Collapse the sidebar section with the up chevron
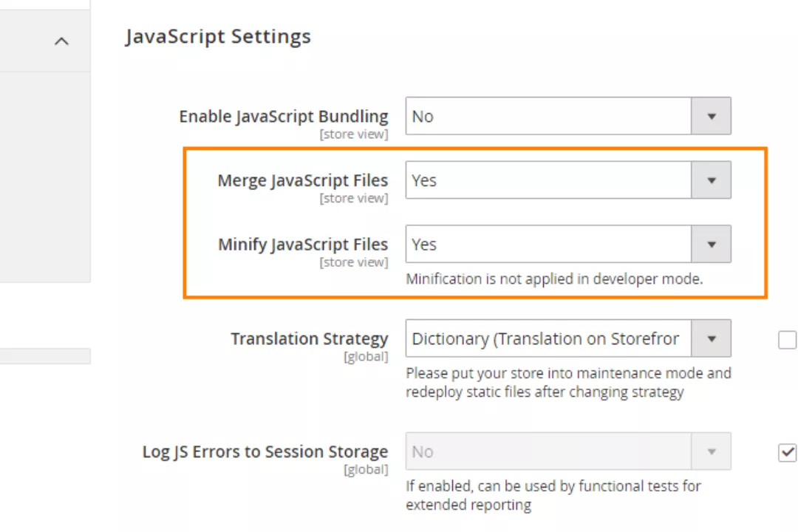798x532 pixels. [62, 41]
